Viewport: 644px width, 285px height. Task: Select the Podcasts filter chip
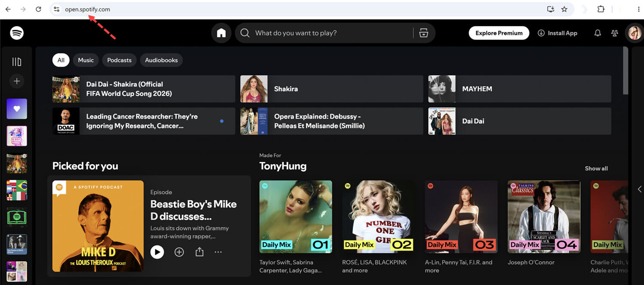(119, 60)
